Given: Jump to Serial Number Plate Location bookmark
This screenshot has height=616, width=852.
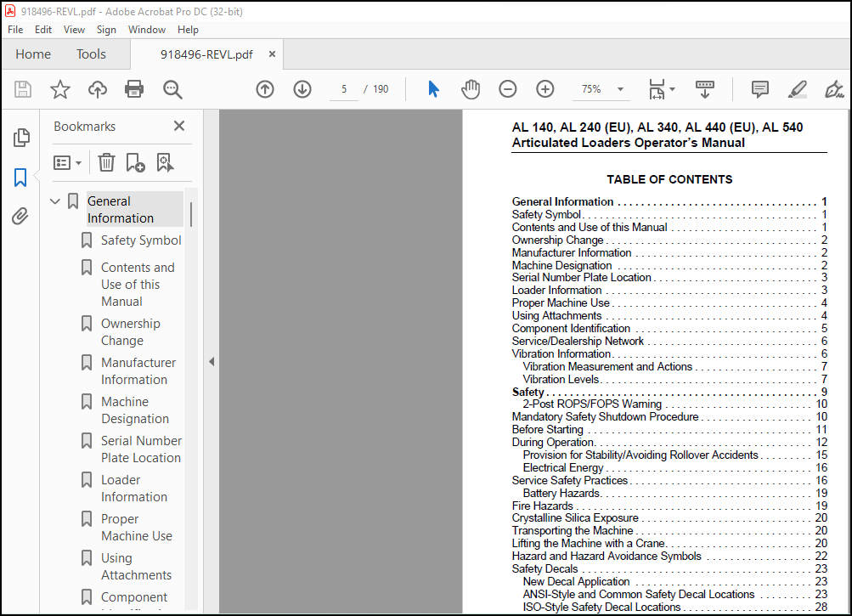Looking at the screenshot, I should tap(141, 449).
